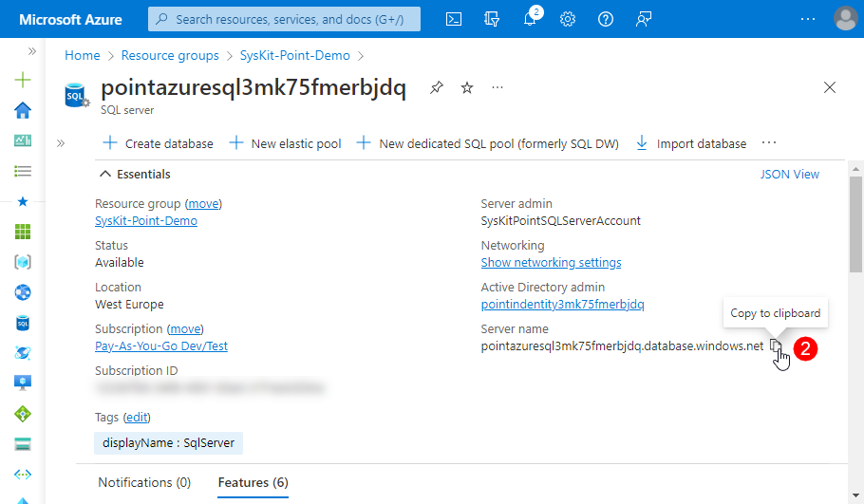
Task: Open All services list icon in sidebar
Action: (23, 171)
